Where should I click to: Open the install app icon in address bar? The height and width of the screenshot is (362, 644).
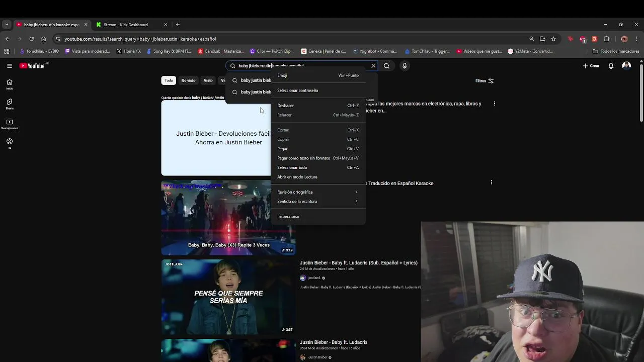542,39
